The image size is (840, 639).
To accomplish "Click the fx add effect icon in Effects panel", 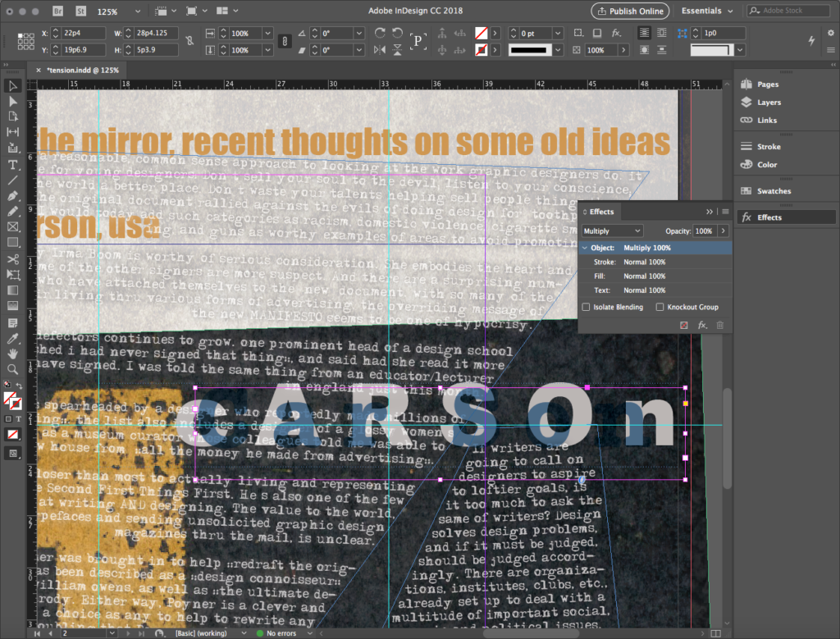I will 702,326.
